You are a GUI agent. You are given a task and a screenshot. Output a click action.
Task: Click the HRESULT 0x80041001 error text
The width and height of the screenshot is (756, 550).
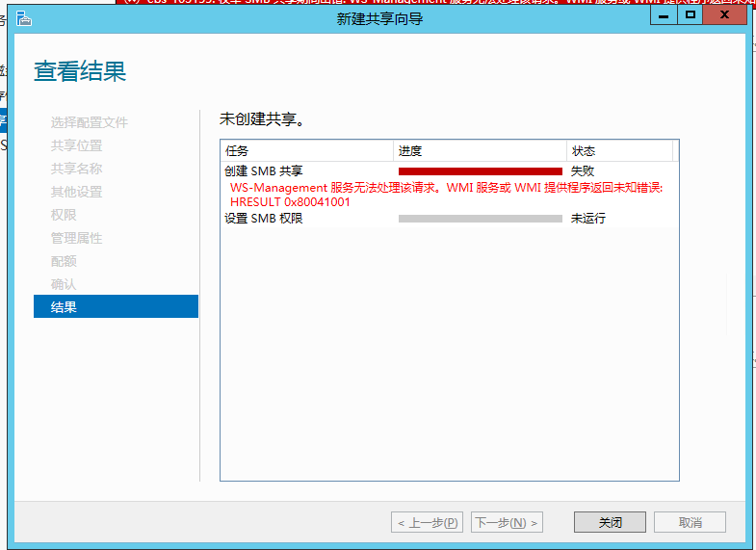(290, 201)
